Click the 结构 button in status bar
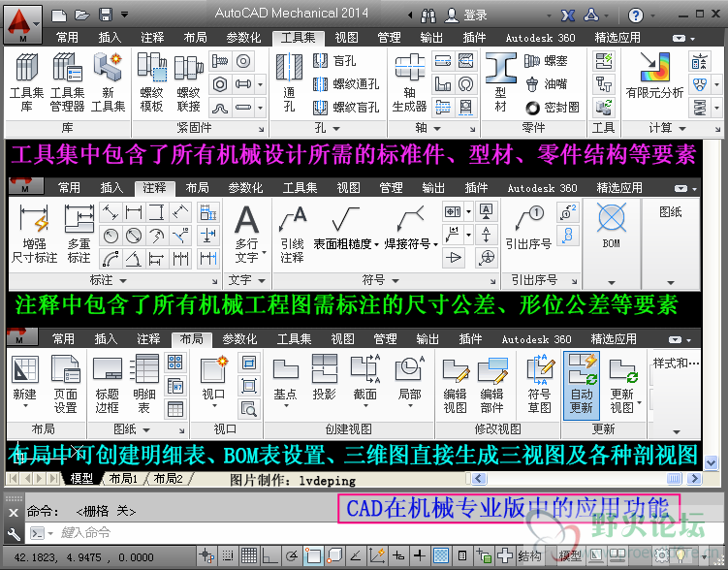The width and height of the screenshot is (728, 570). coord(529,555)
